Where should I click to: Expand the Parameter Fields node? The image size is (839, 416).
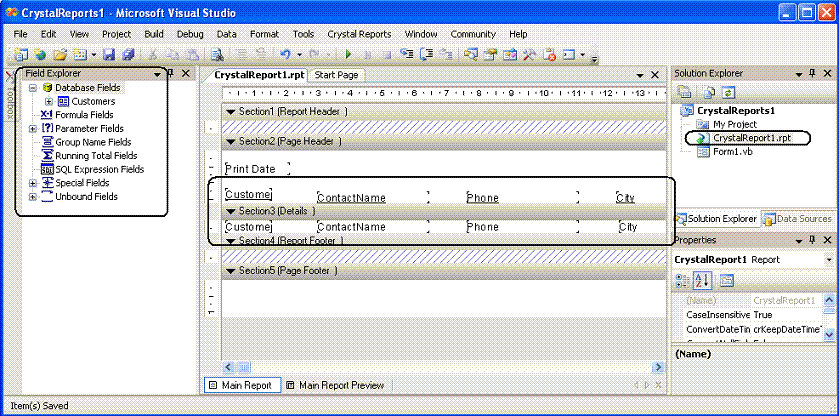pyautogui.click(x=33, y=128)
